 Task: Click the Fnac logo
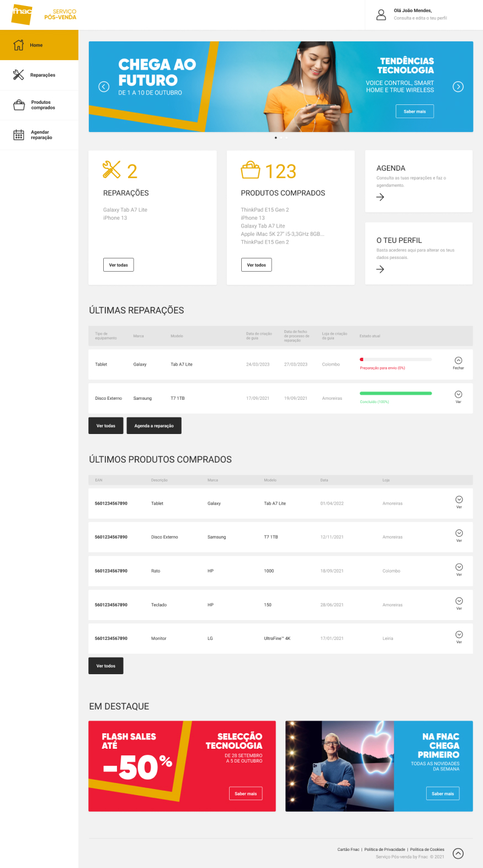tap(22, 14)
